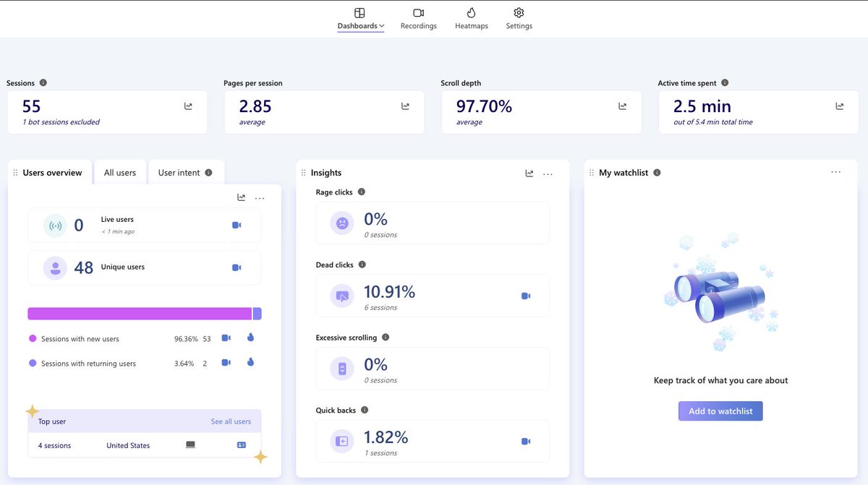Switch to the User intent tab
This screenshot has height=485, width=868.
(186, 173)
